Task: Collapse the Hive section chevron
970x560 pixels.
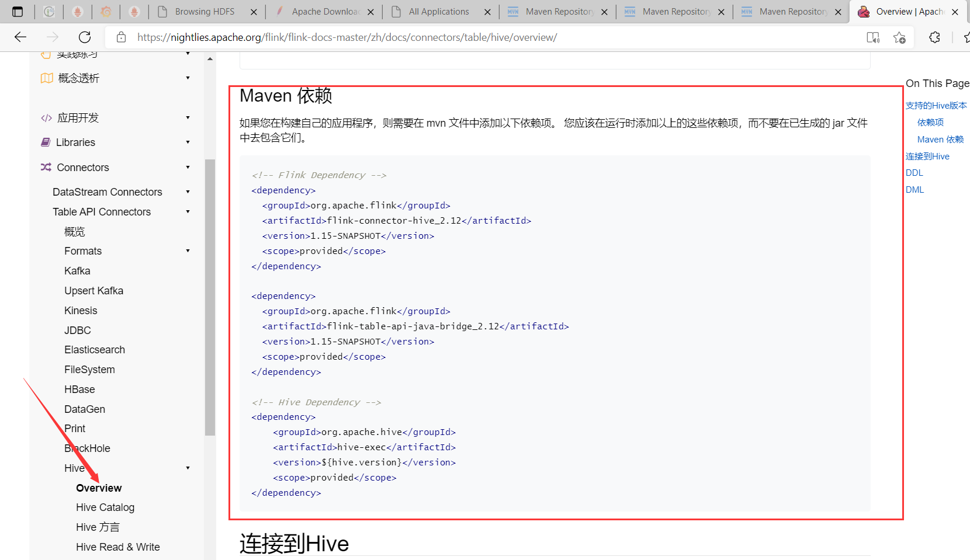Action: coord(188,468)
